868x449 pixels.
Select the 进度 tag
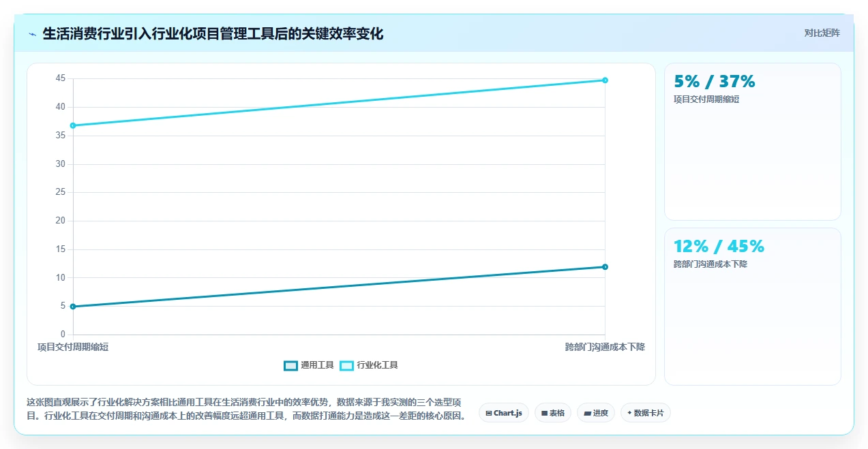[596, 413]
